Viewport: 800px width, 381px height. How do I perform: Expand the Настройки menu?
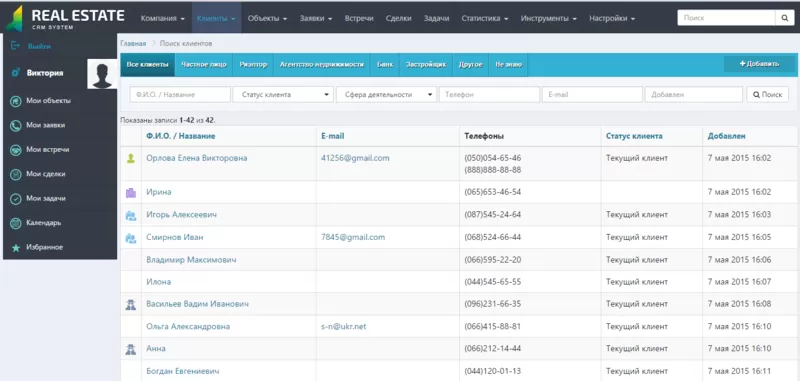pos(612,18)
